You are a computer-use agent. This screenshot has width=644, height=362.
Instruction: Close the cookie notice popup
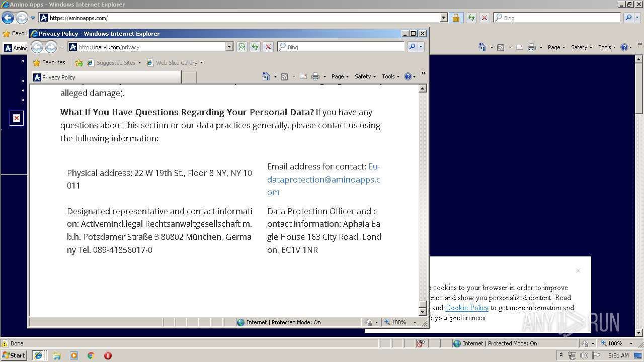(578, 270)
